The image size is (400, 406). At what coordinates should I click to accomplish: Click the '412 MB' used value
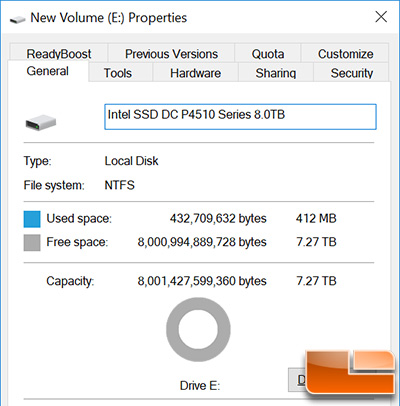tap(316, 218)
